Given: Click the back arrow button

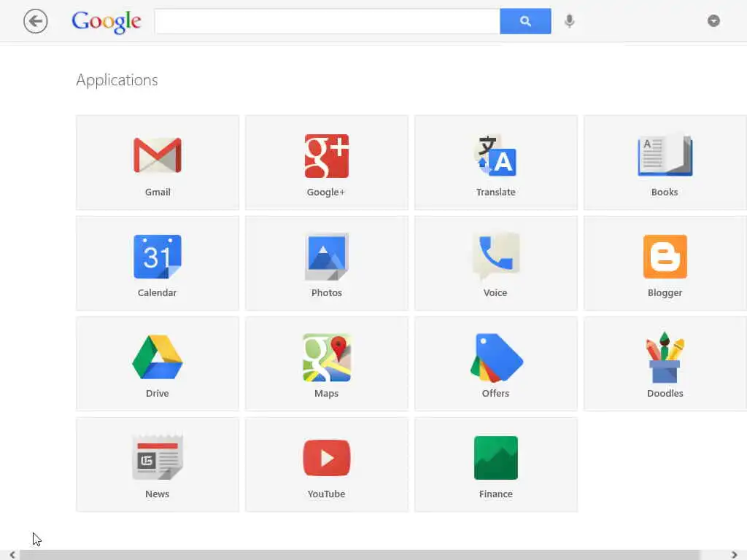Looking at the screenshot, I should pos(36,21).
